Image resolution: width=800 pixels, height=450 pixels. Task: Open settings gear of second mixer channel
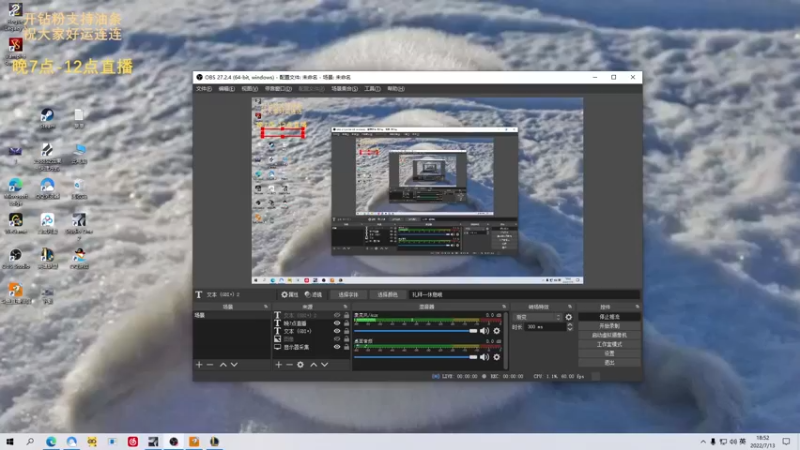pyautogui.click(x=496, y=356)
